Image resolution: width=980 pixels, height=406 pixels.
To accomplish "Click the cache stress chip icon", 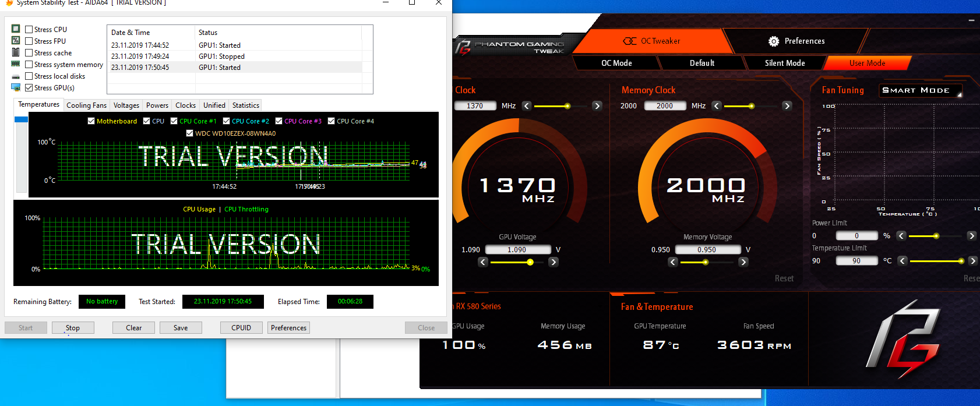I will [16, 52].
